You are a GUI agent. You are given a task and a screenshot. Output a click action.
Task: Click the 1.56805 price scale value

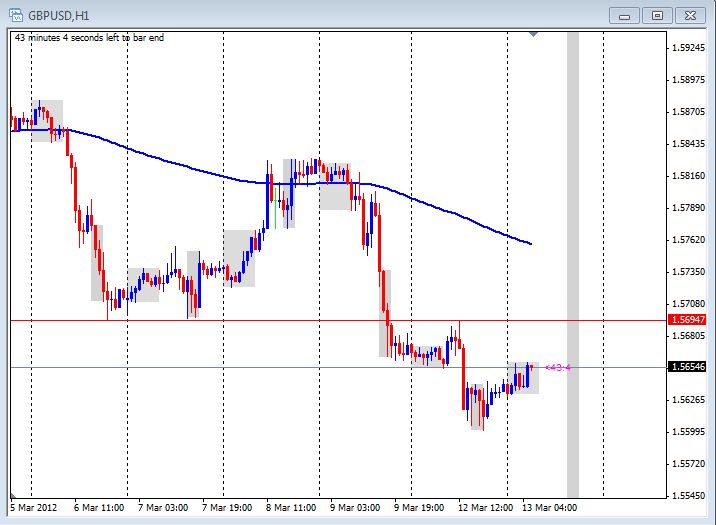689,336
